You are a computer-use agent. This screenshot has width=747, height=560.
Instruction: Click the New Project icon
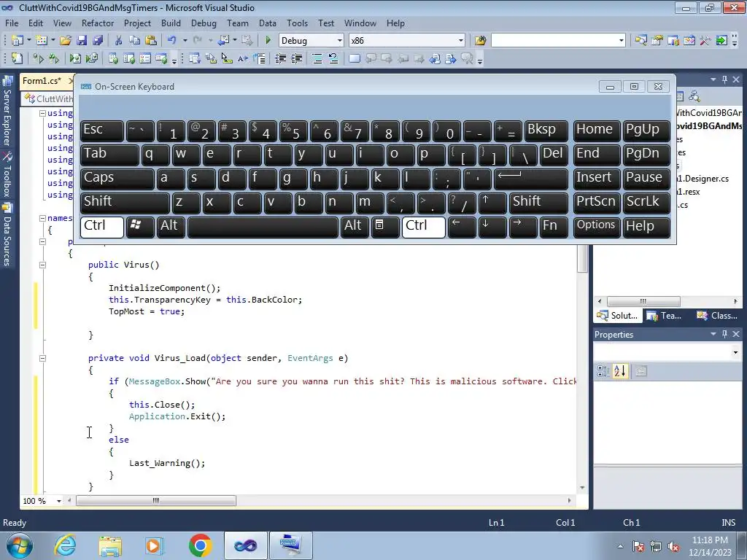click(x=18, y=41)
